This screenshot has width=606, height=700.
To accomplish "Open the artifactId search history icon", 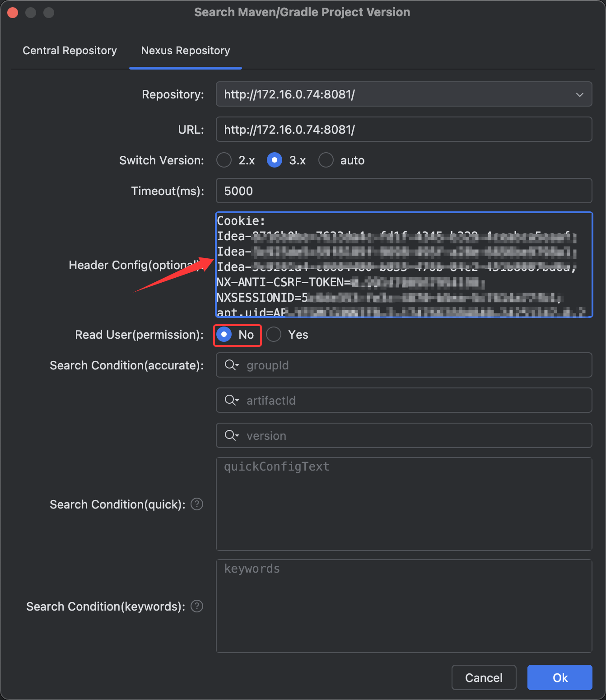I will 232,400.
